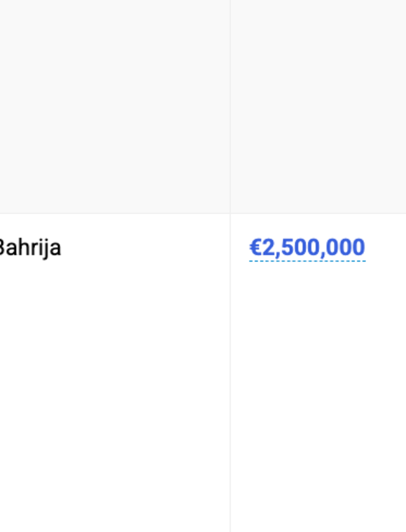Viewport: 406px width, 532px height.
Task: Click the border line above the price cell
Action: tap(318, 213)
